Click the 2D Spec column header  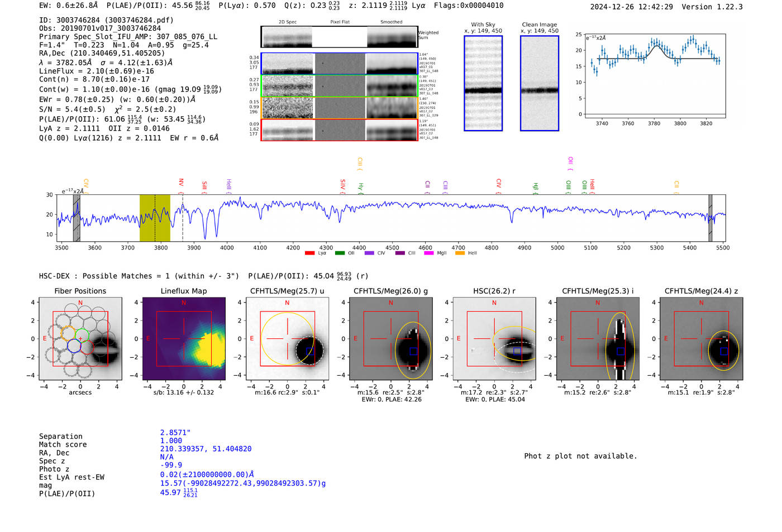click(288, 22)
